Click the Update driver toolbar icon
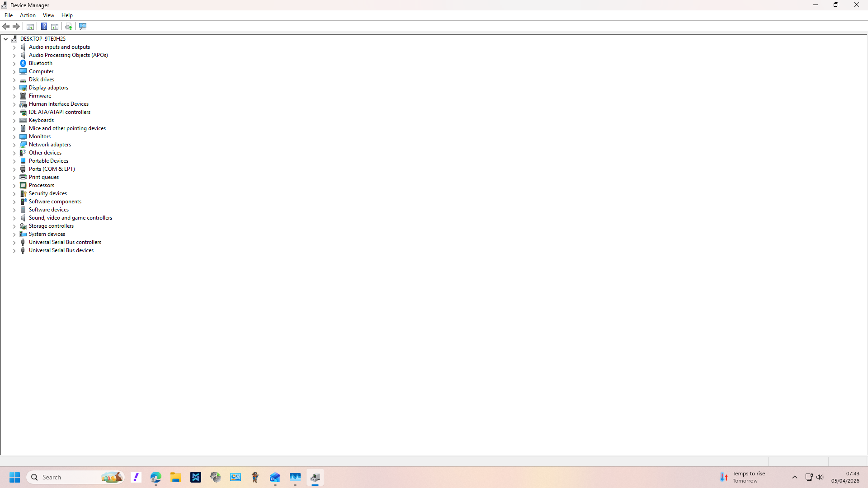Viewport: 868px width, 488px height. (68, 26)
